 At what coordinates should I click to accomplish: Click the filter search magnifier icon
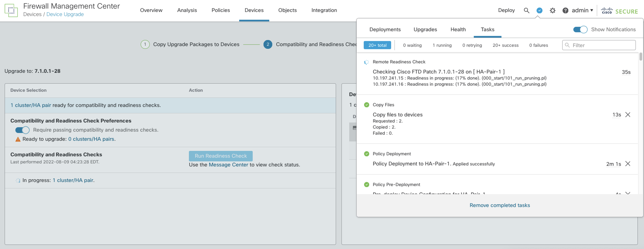[x=567, y=45]
